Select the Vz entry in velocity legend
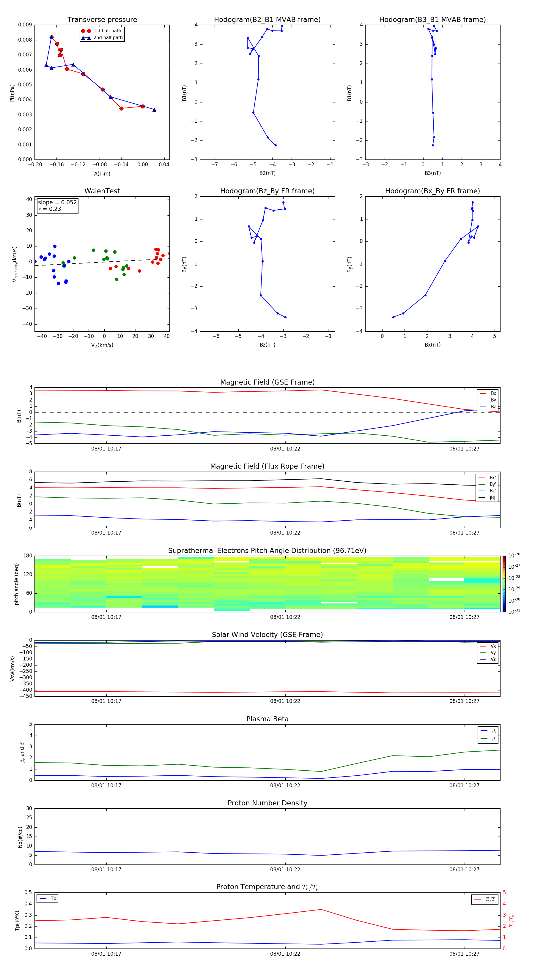535x980 pixels. pos(488,659)
